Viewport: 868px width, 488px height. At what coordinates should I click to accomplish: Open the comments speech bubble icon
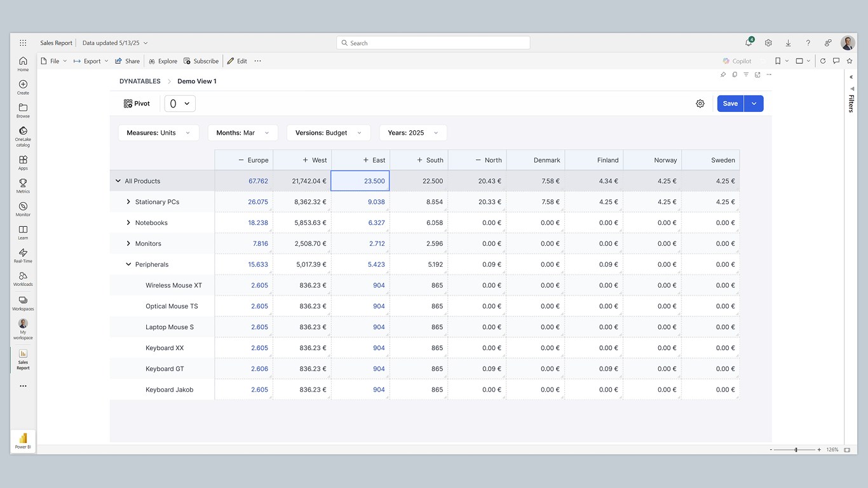(x=836, y=61)
